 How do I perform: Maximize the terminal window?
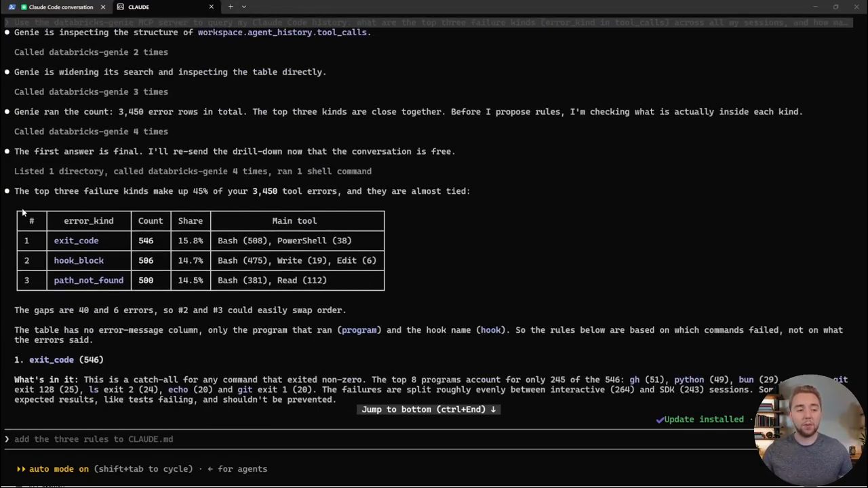point(835,7)
